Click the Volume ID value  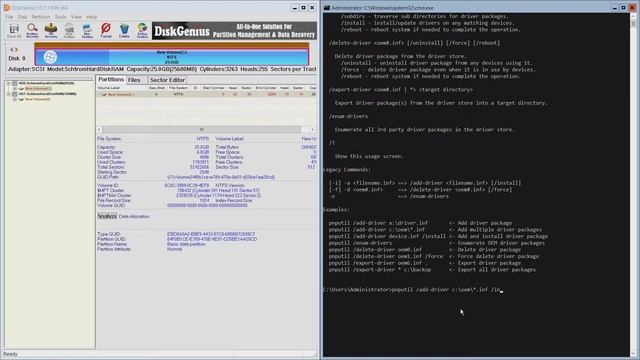(x=187, y=186)
